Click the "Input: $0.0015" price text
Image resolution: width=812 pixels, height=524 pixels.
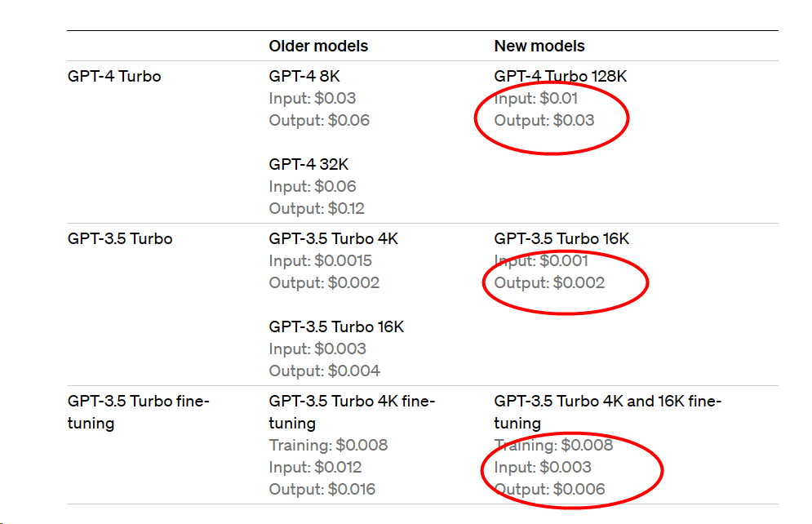tap(321, 261)
